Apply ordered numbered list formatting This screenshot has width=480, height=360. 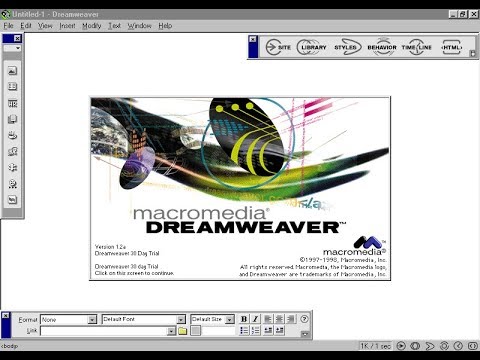[255, 331]
